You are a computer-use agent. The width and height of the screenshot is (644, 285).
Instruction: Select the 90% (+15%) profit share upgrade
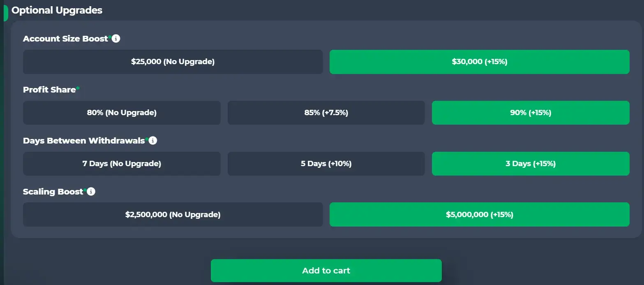click(x=530, y=112)
